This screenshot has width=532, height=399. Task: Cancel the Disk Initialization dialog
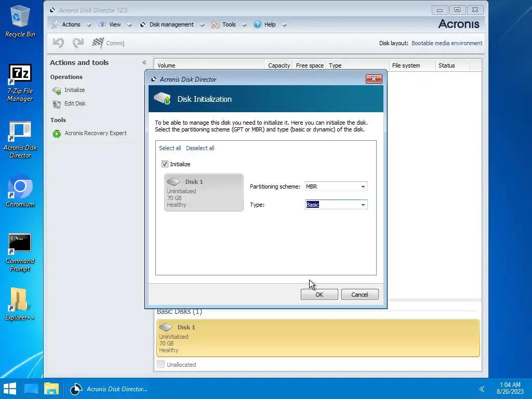point(360,295)
